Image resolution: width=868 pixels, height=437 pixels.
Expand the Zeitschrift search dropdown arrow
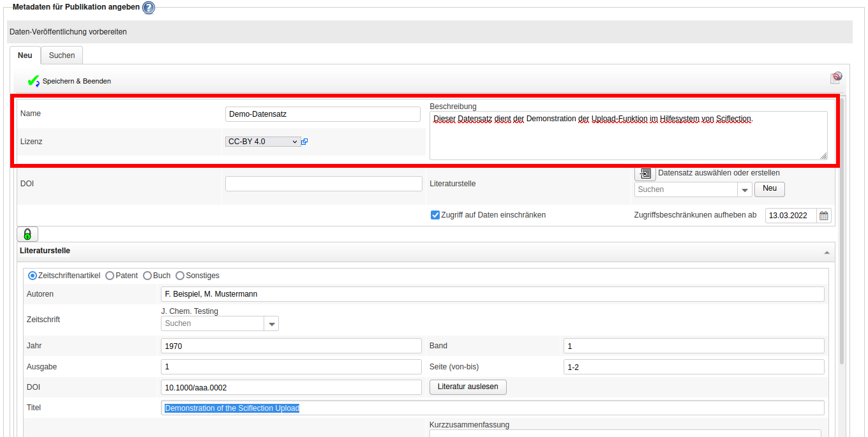click(x=272, y=324)
